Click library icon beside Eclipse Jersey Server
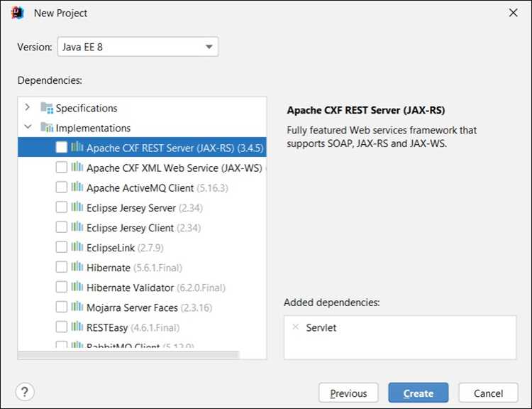532x409 pixels. 77,207
